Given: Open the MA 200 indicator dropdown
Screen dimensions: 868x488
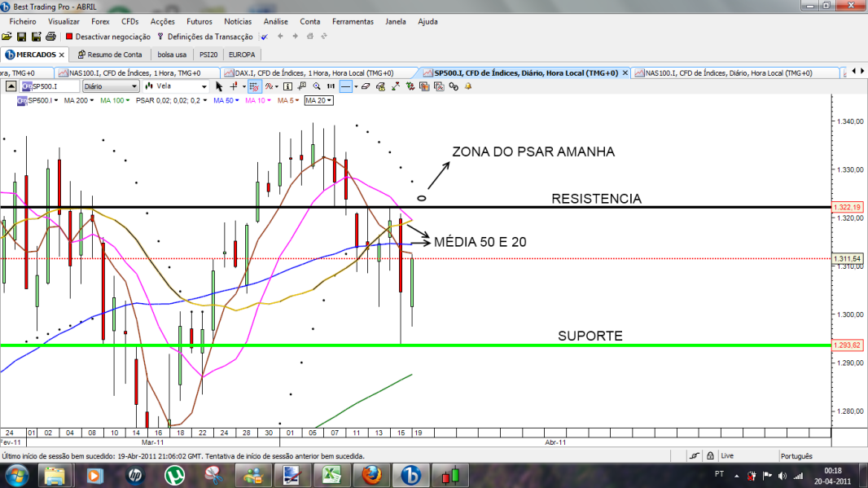Looking at the screenshot, I should tap(79, 100).
